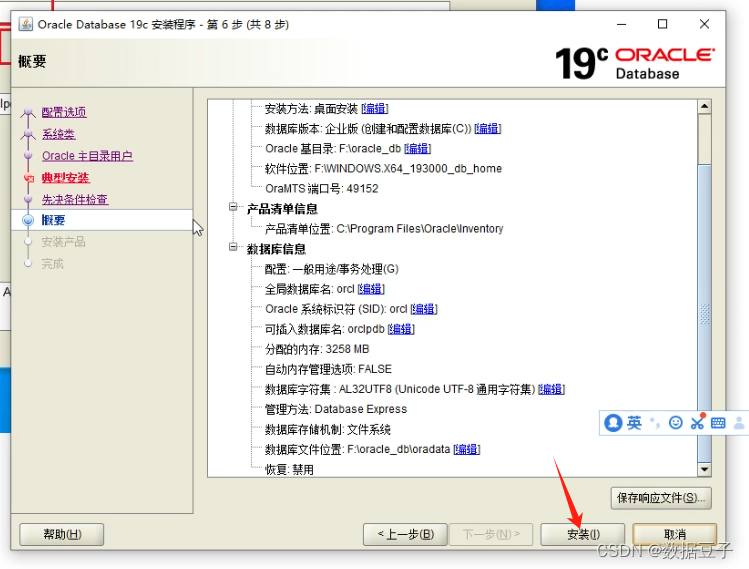Click the installer Java icon in title bar
The width and height of the screenshot is (749, 569).
26,24
